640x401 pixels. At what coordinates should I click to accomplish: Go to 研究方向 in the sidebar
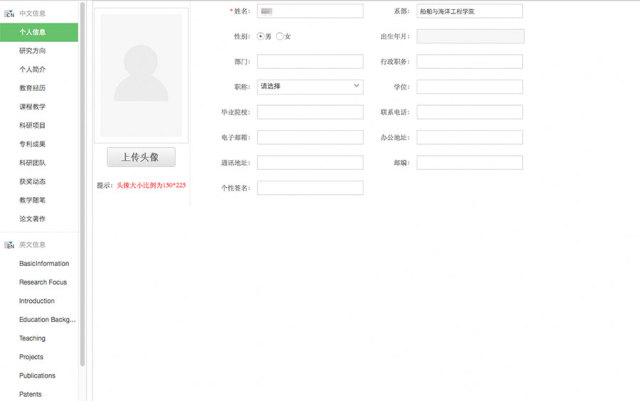tap(33, 50)
